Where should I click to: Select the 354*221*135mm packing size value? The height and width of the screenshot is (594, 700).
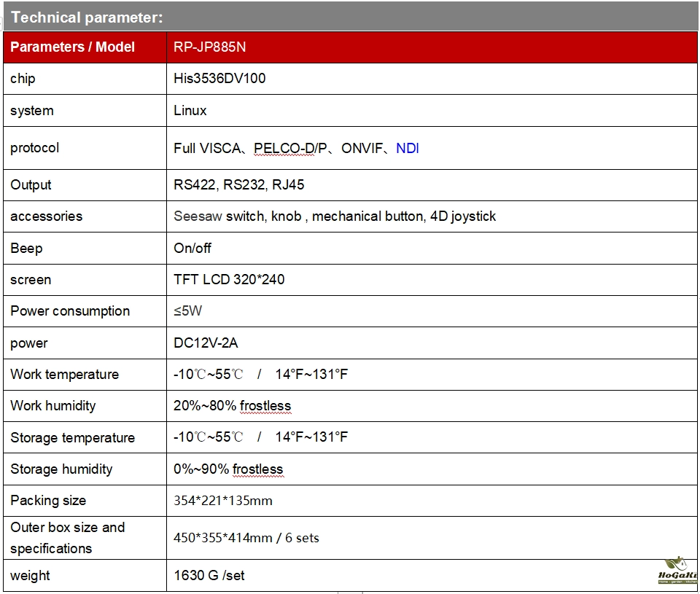(x=223, y=501)
